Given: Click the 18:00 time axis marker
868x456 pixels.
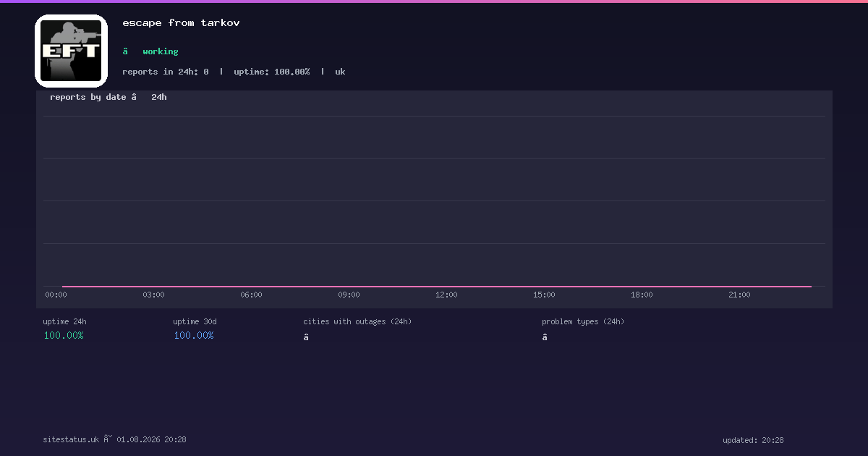Looking at the screenshot, I should coord(642,295).
